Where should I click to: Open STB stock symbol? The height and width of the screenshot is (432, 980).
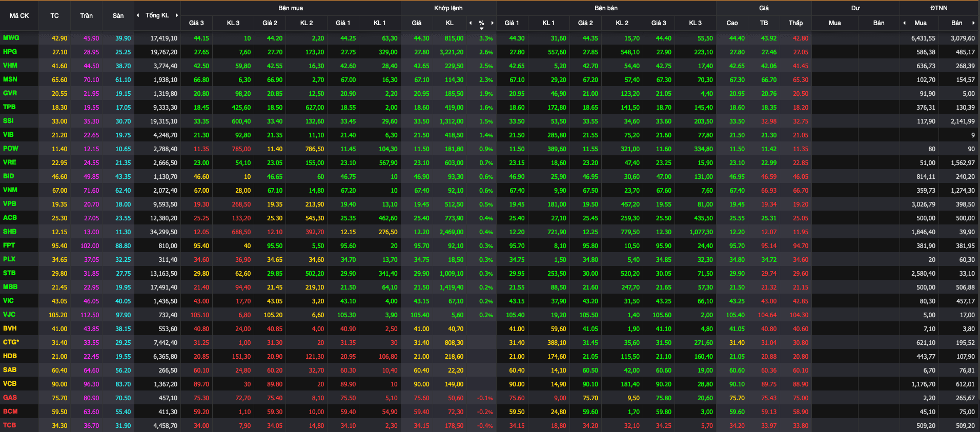(x=9, y=273)
